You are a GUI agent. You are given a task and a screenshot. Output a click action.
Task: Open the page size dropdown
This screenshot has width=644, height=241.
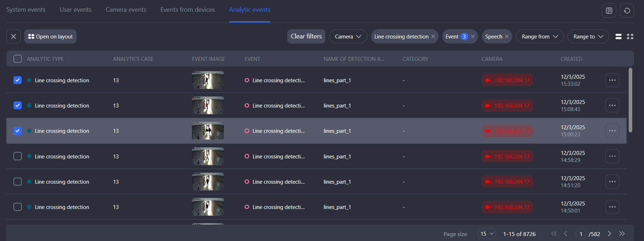487,234
